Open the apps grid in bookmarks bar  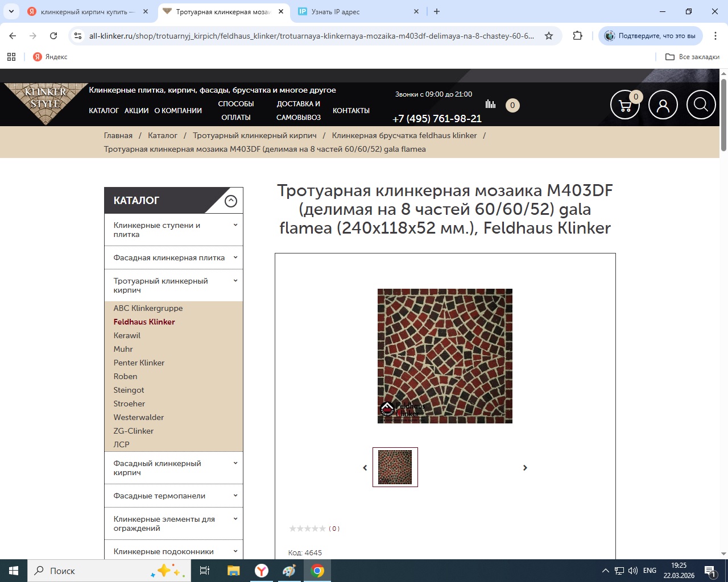[11, 57]
